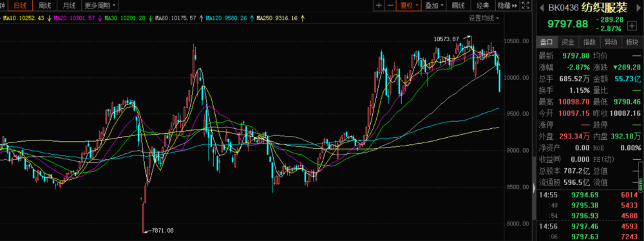Toggle fullscreen chart view icon
Screen dimensions: 644x241
526,5
